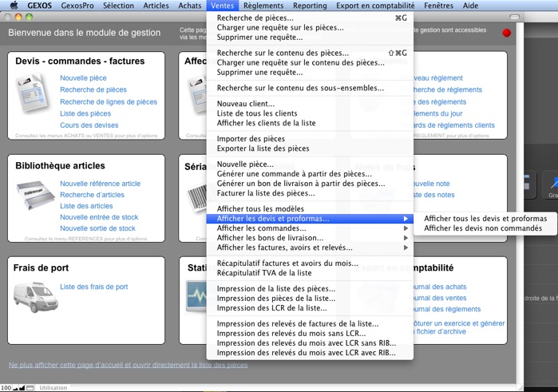The image size is (558, 392).
Task: Click the document icon in Affectation panel
Action: pyautogui.click(x=197, y=93)
